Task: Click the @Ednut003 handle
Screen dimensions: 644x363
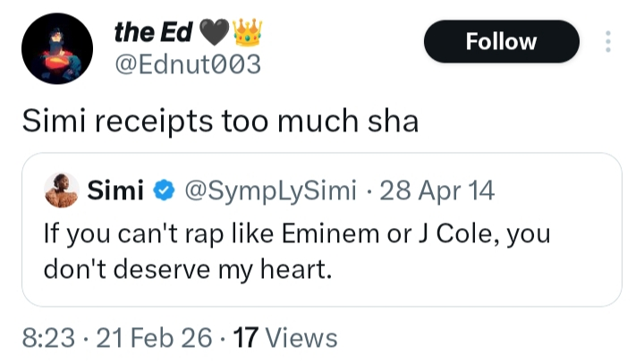Action: tap(187, 65)
